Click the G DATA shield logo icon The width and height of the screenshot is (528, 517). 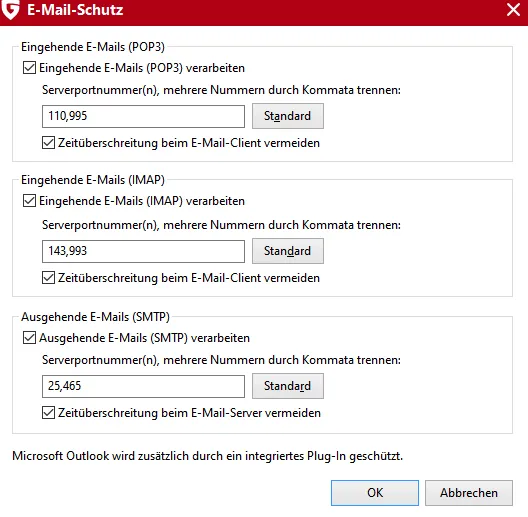(x=10, y=9)
